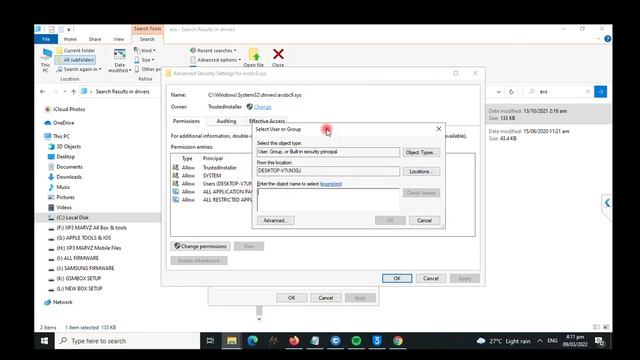Open 3D Objects folder
640x360 pixels.
pyautogui.click(x=64, y=147)
